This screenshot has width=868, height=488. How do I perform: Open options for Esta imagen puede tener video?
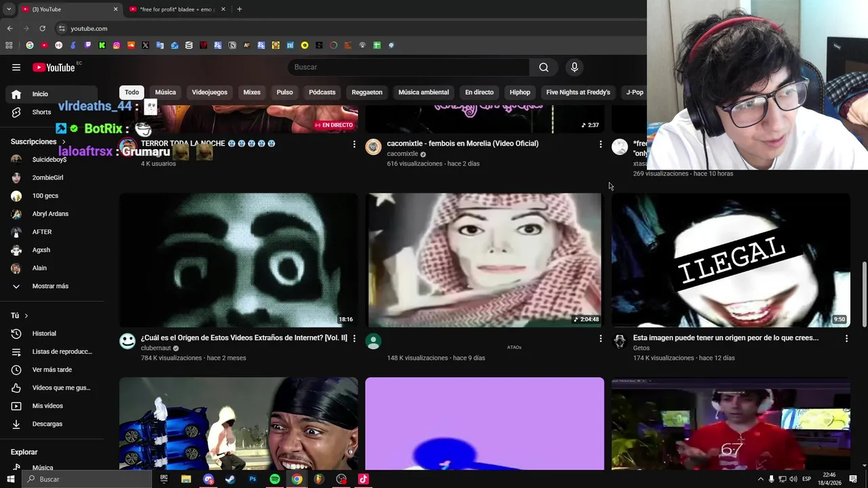846,338
